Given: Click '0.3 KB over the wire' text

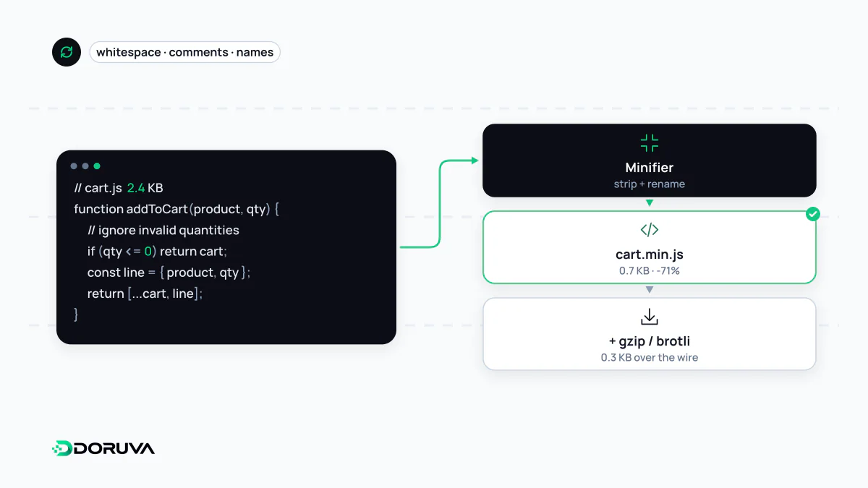Looking at the screenshot, I should point(650,357).
